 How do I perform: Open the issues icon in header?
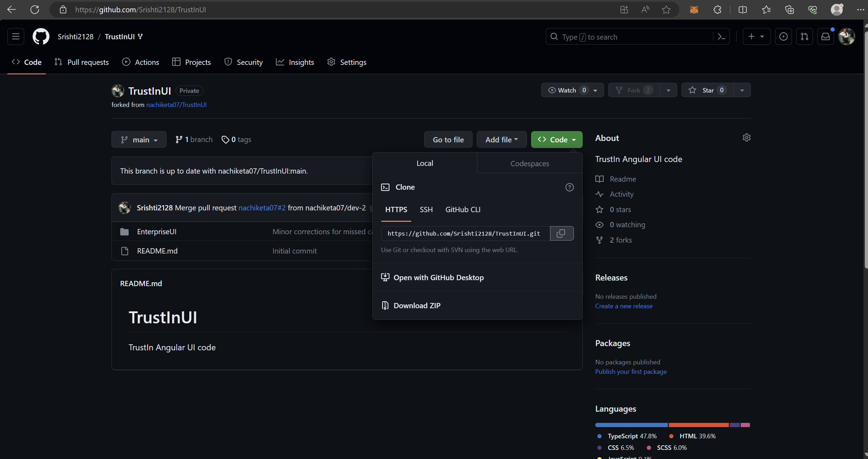[783, 36]
